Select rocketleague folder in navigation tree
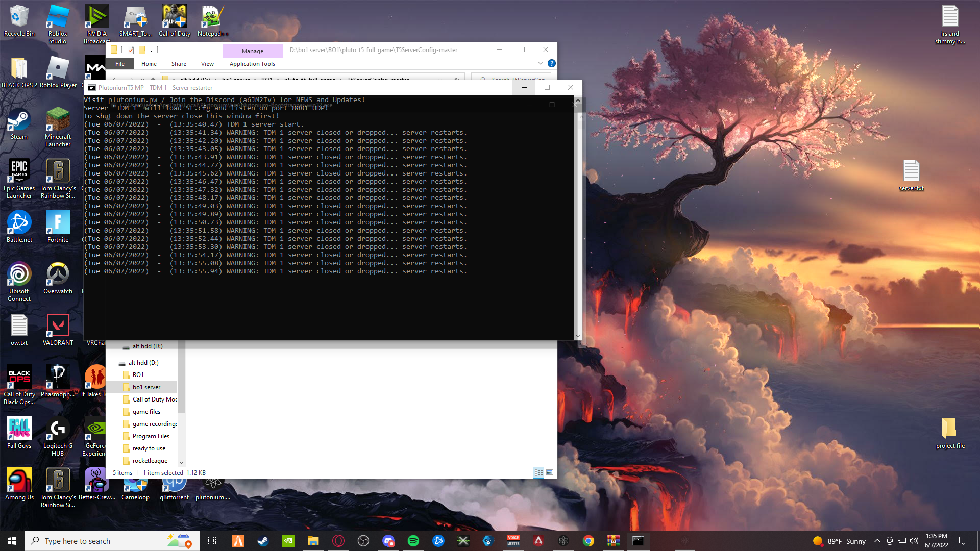 click(x=150, y=461)
